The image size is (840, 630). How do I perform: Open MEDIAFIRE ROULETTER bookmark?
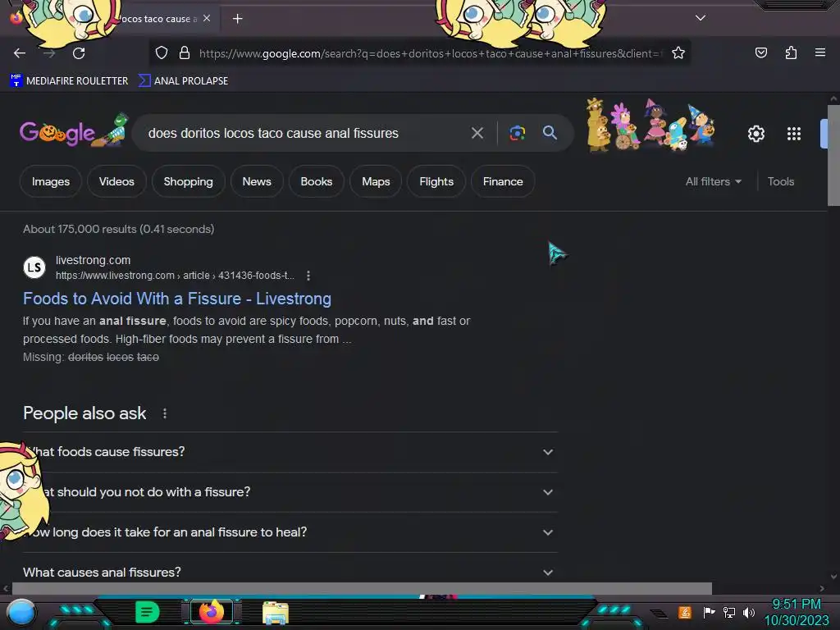69,81
